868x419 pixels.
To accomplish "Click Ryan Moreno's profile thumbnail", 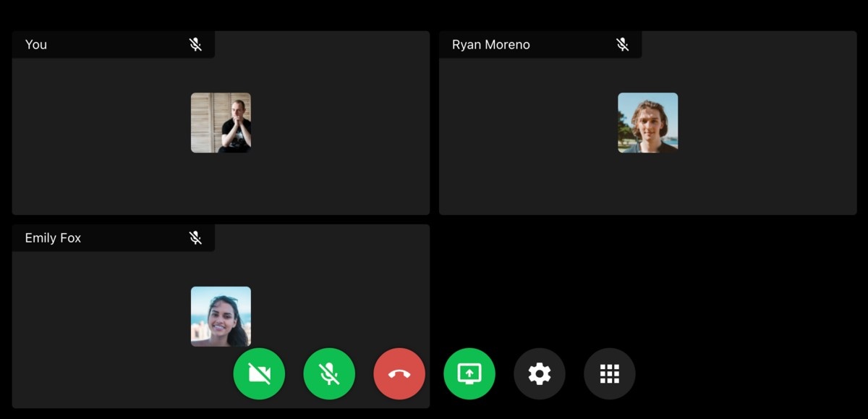I will (x=647, y=122).
